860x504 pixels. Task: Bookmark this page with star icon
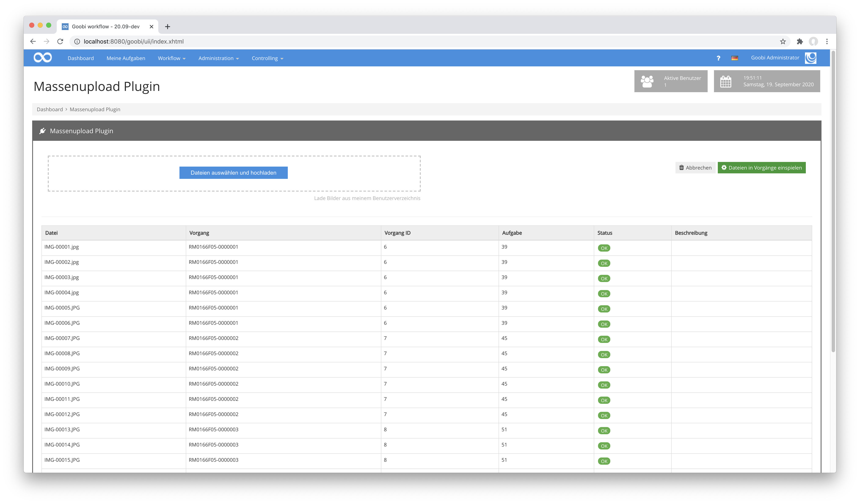coord(783,41)
